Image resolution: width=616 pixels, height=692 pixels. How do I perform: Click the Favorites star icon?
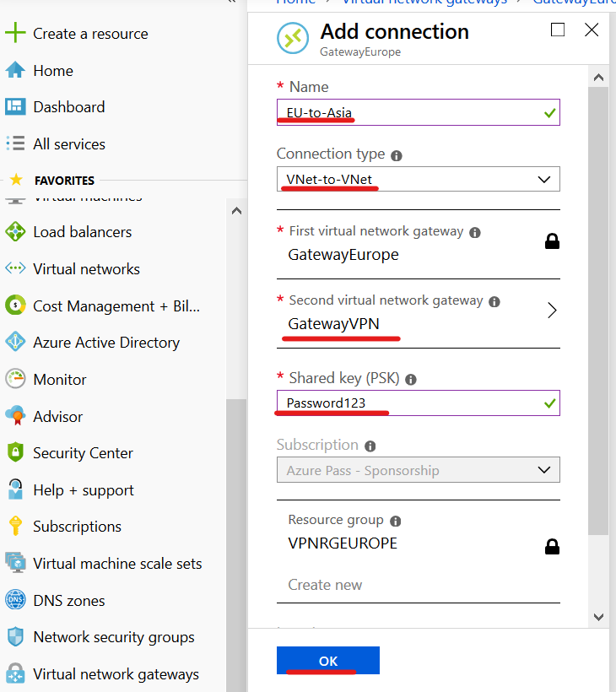(16, 180)
